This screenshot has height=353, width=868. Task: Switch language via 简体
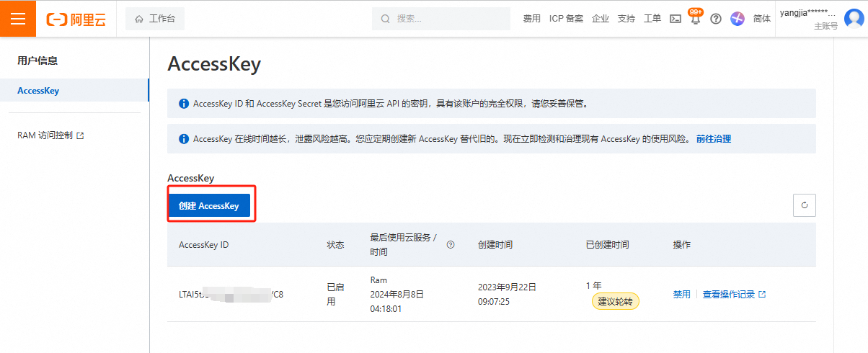pos(762,19)
